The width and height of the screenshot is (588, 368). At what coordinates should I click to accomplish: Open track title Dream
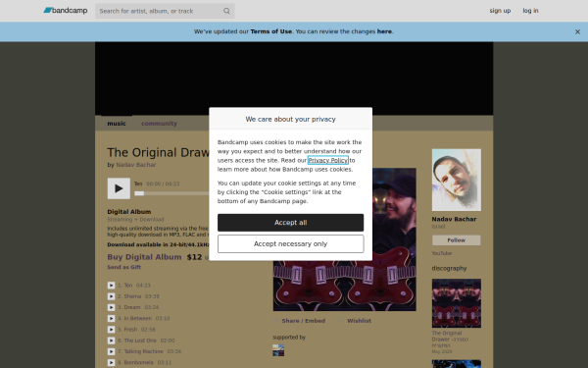(132, 307)
